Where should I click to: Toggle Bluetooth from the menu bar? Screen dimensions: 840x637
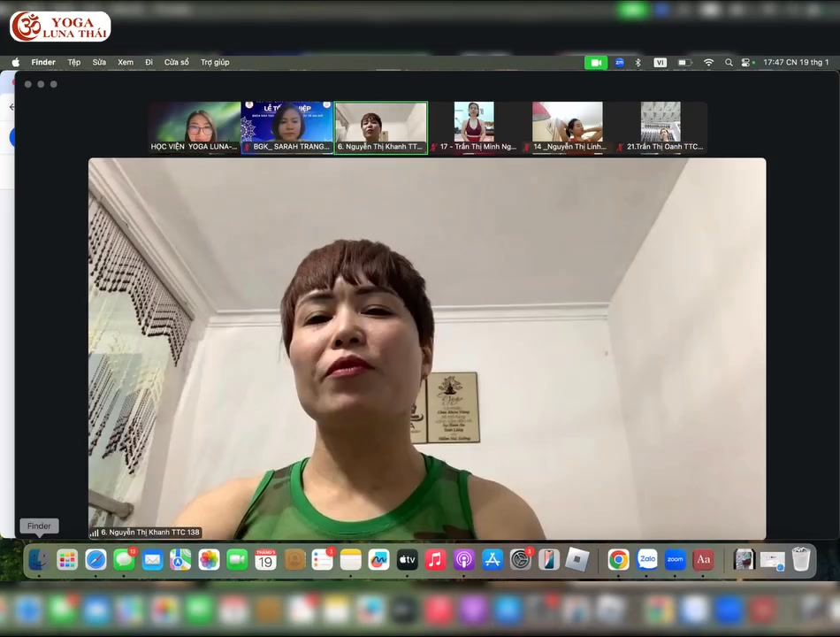click(x=637, y=63)
